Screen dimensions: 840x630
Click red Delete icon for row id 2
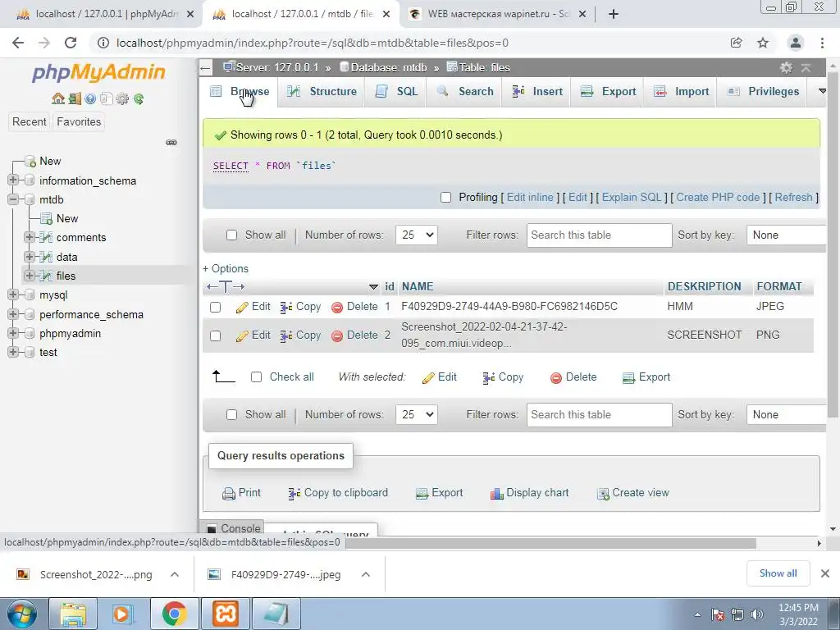(337, 336)
